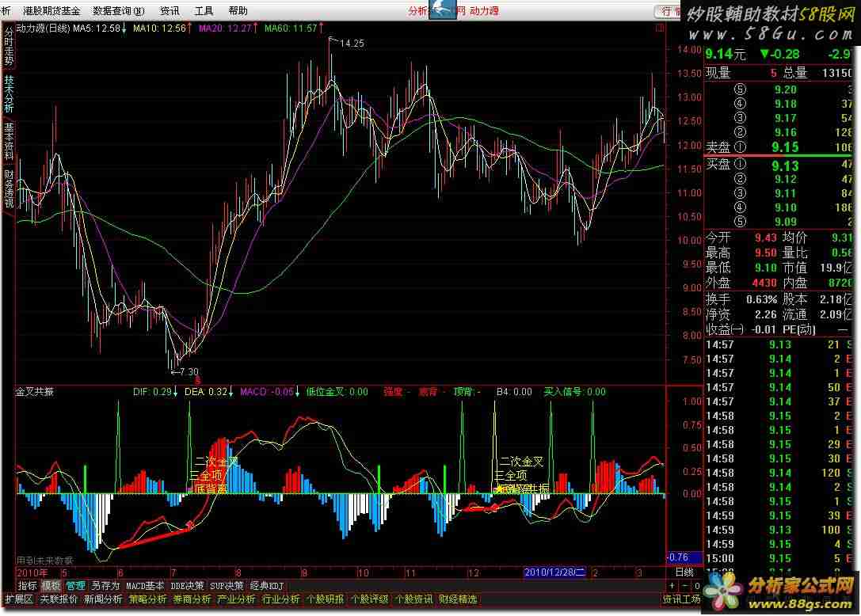Click the 行情 button at top right
The width and height of the screenshot is (861, 616).
click(x=669, y=11)
